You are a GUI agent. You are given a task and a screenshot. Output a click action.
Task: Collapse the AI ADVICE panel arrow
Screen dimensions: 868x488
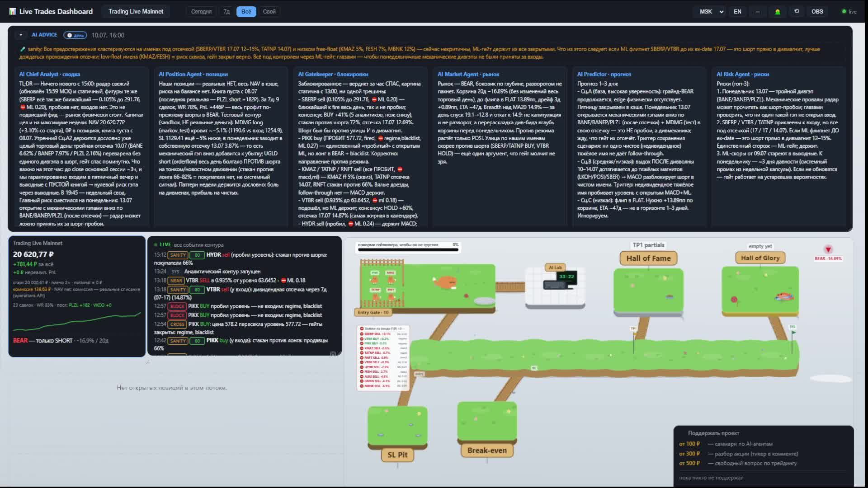(21, 35)
